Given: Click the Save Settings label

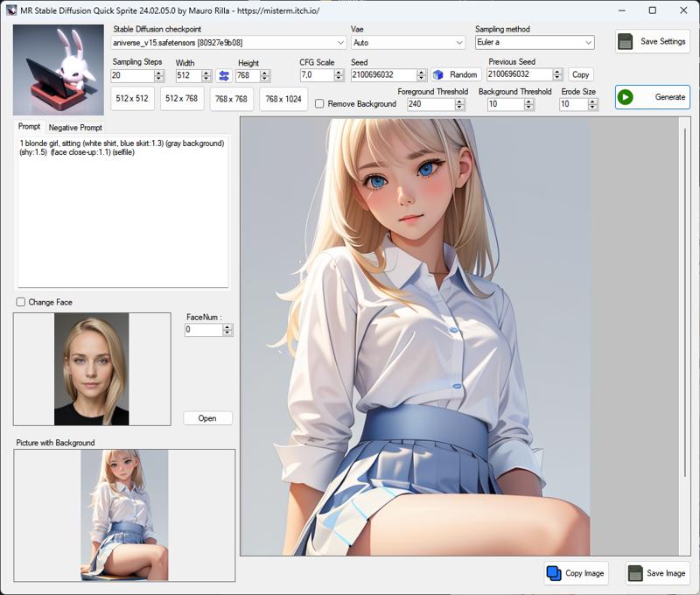Looking at the screenshot, I should click(663, 41).
